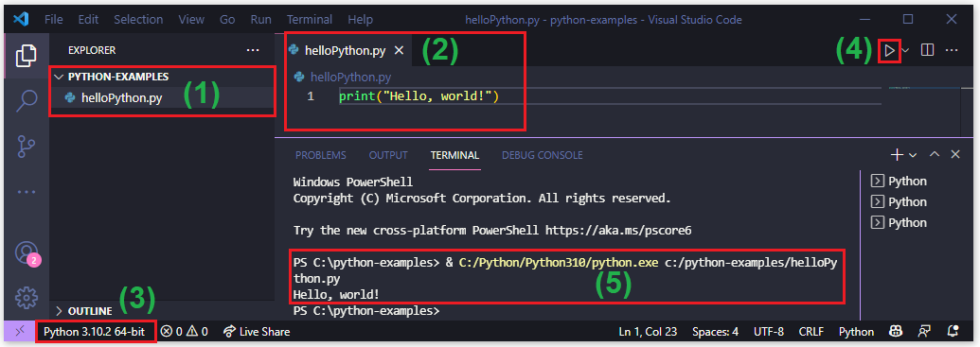The height and width of the screenshot is (347, 980).
Task: Click the terminal prompt PS C:\python-examples>
Action: (366, 311)
